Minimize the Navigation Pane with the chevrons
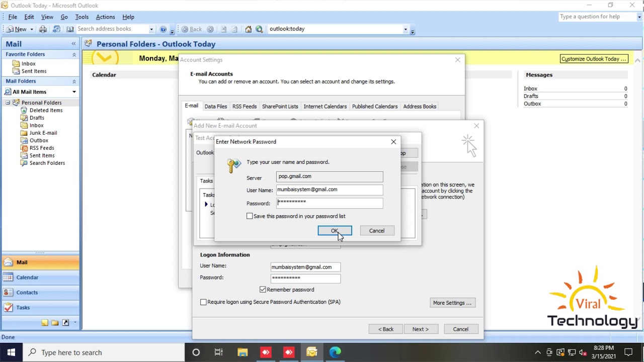The image size is (644, 362). click(73, 44)
